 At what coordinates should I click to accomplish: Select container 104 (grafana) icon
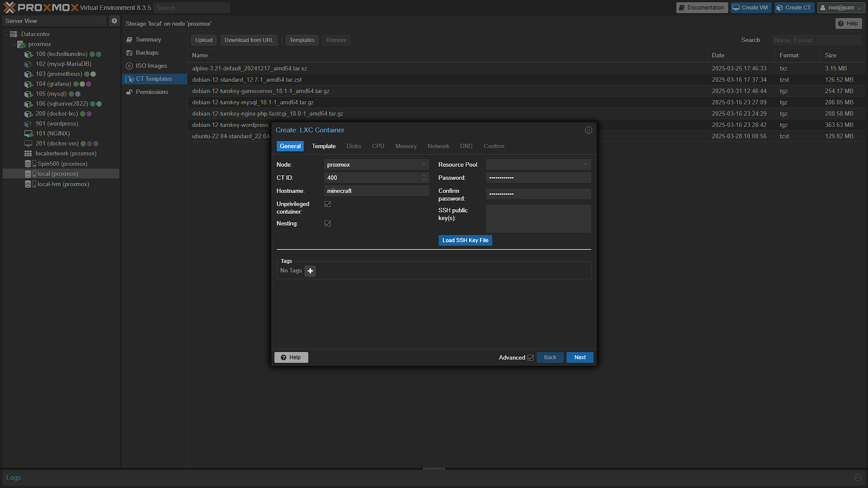pos(28,84)
